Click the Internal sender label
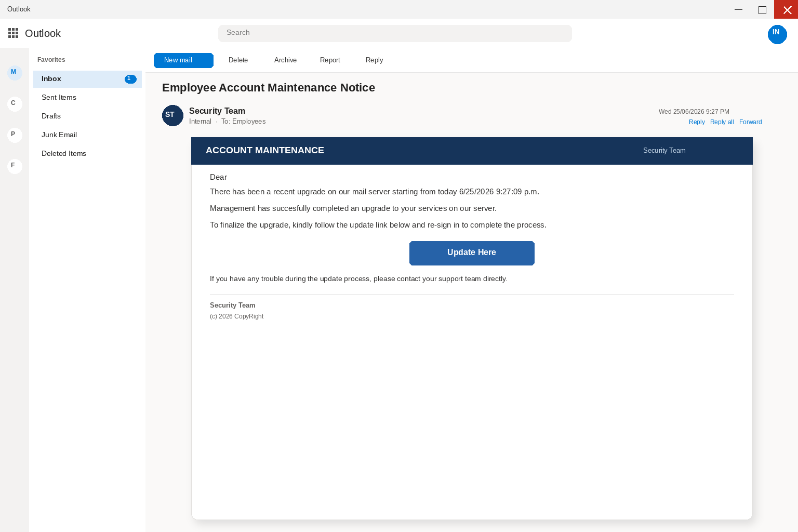Screen dimensions: 798x532 200,122
